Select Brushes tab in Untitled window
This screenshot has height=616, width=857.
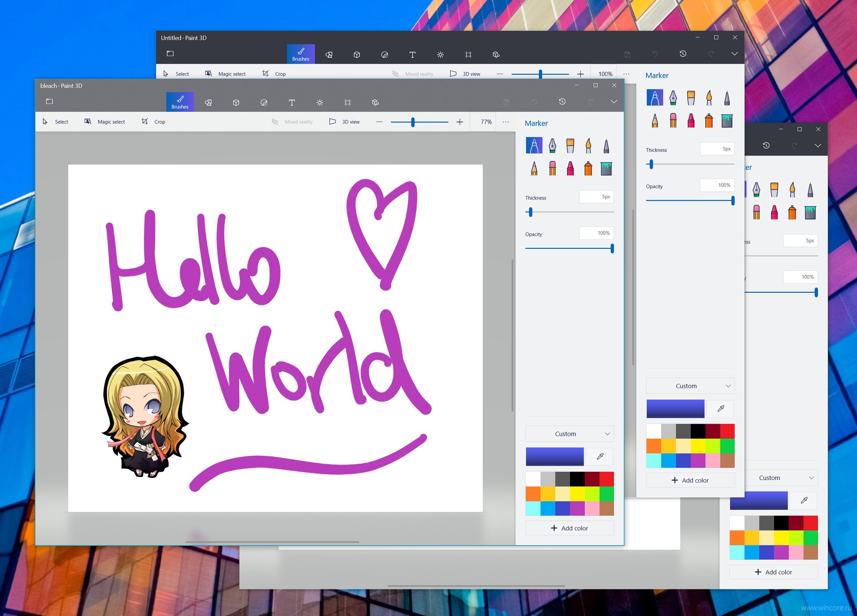[x=300, y=54]
